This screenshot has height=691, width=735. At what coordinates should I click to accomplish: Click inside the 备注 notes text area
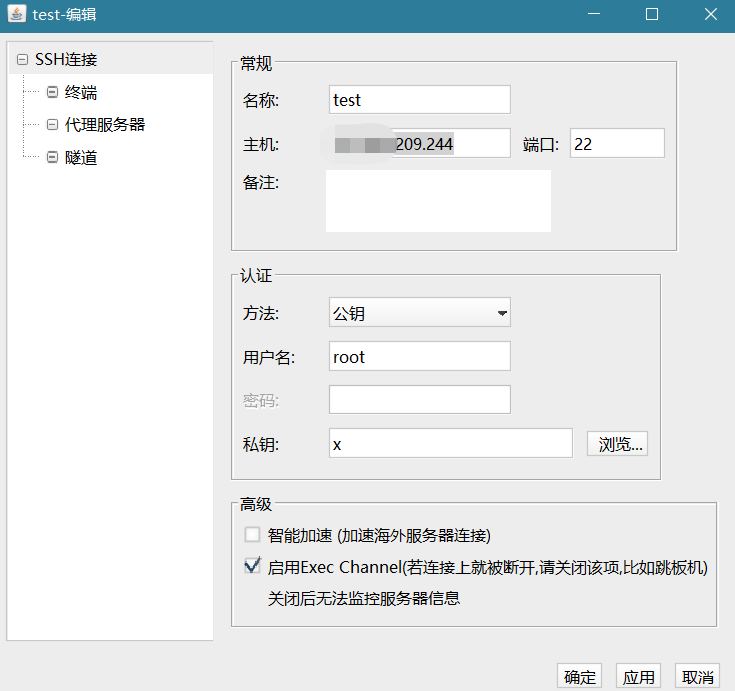point(438,201)
